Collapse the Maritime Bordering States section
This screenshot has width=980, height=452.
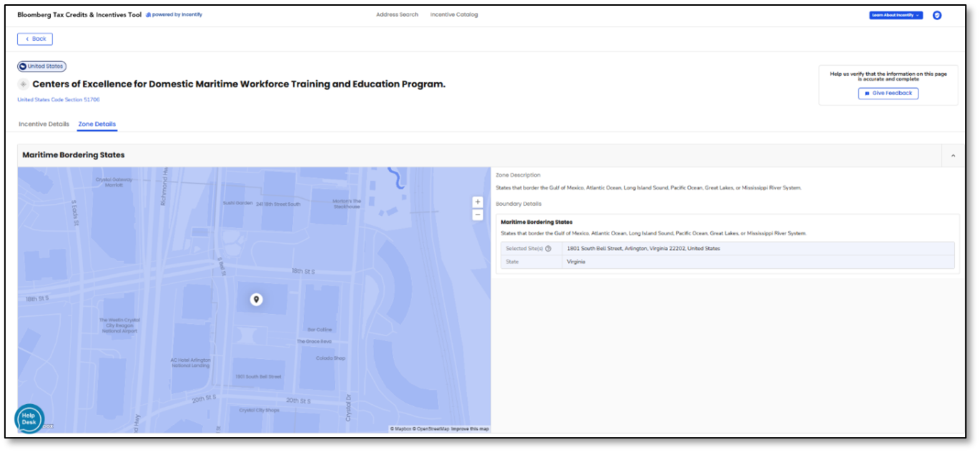[x=953, y=155]
